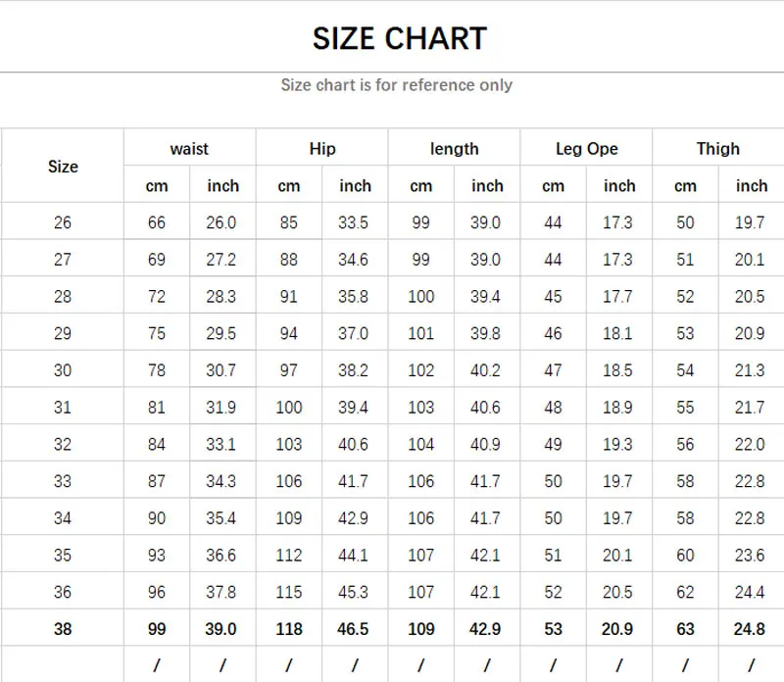This screenshot has width=784, height=682.
Task: Select the length column header
Action: pos(454,148)
